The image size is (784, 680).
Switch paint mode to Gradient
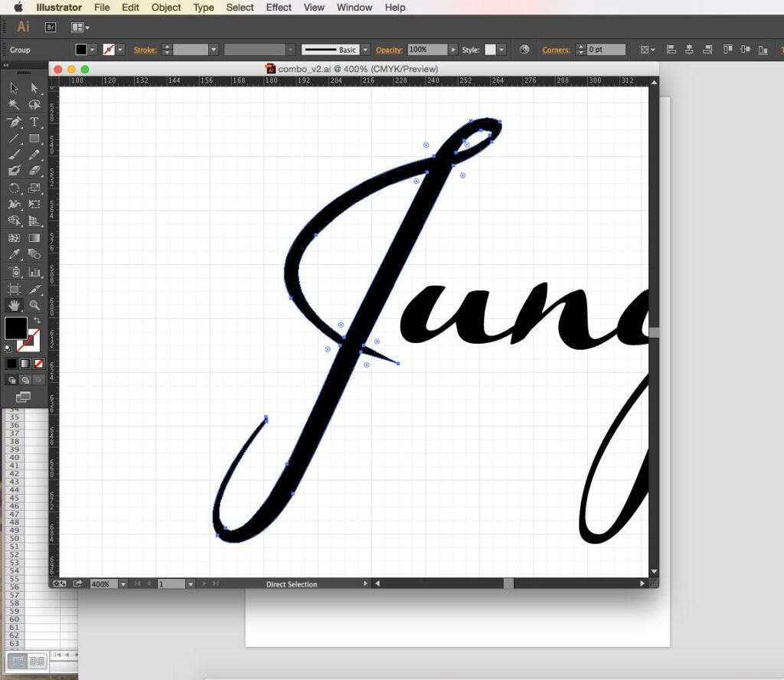pyautogui.click(x=25, y=364)
